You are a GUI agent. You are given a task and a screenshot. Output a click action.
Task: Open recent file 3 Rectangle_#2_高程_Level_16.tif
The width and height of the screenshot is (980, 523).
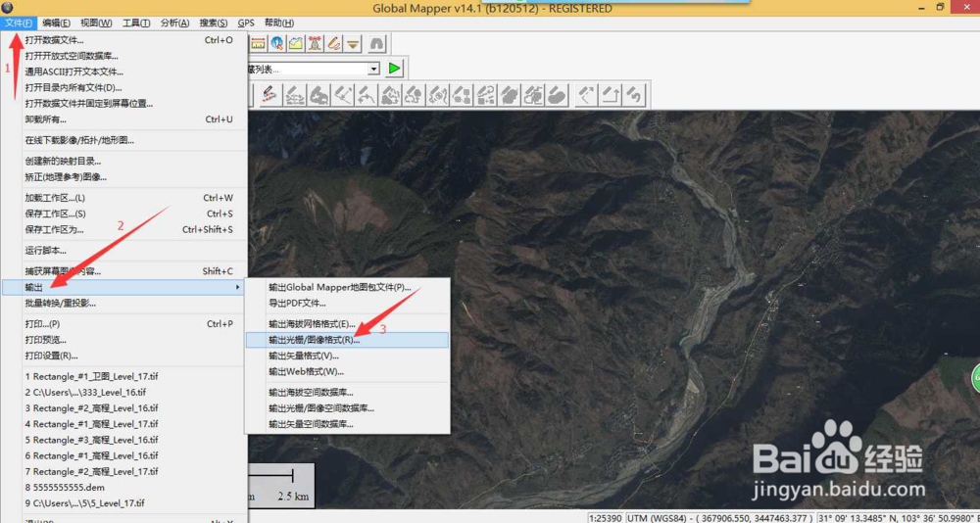[123, 408]
